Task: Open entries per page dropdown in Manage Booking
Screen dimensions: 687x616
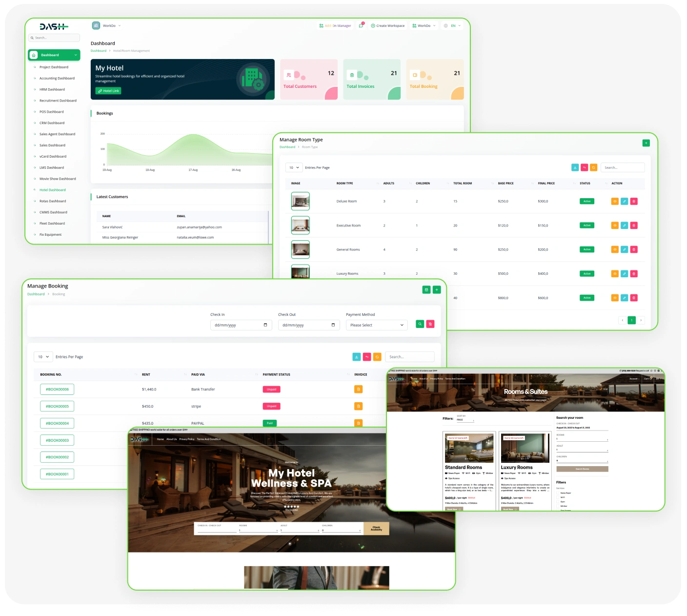Action: coord(43,357)
